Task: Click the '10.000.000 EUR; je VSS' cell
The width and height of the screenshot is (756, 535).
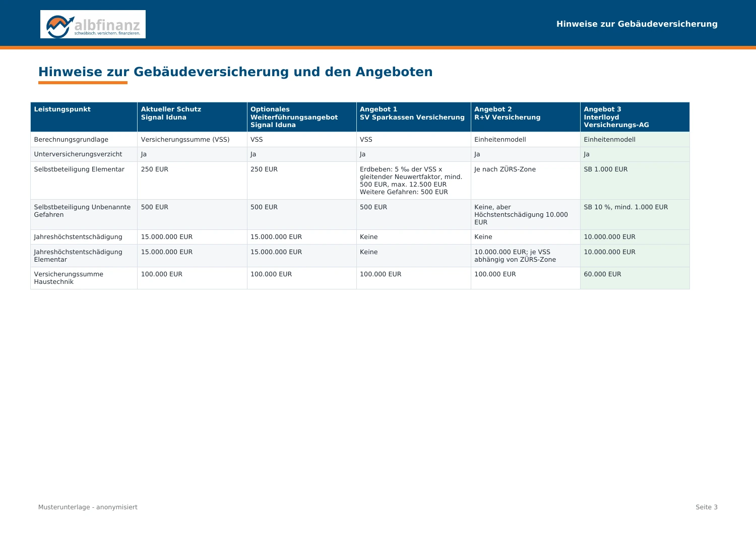Action: [525, 256]
